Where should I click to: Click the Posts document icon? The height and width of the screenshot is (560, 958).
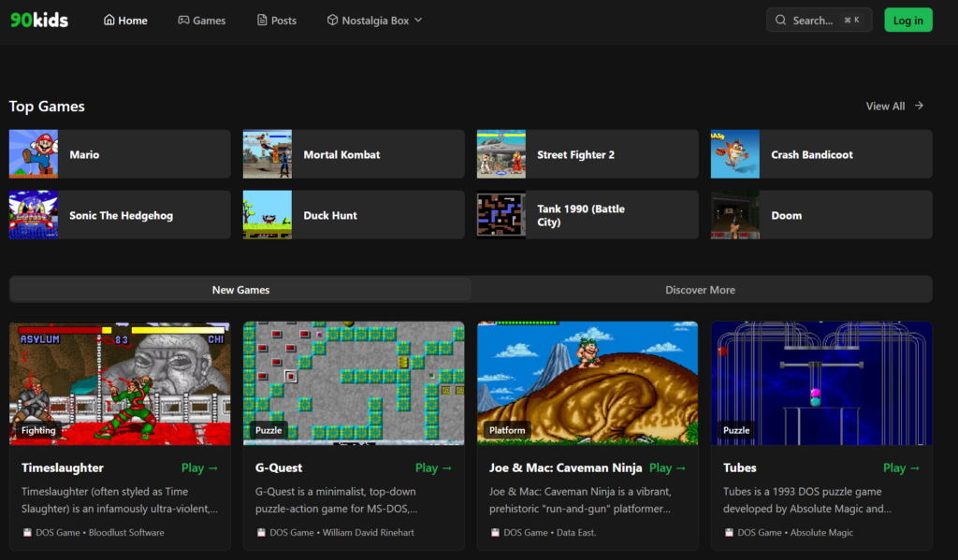coord(262,21)
